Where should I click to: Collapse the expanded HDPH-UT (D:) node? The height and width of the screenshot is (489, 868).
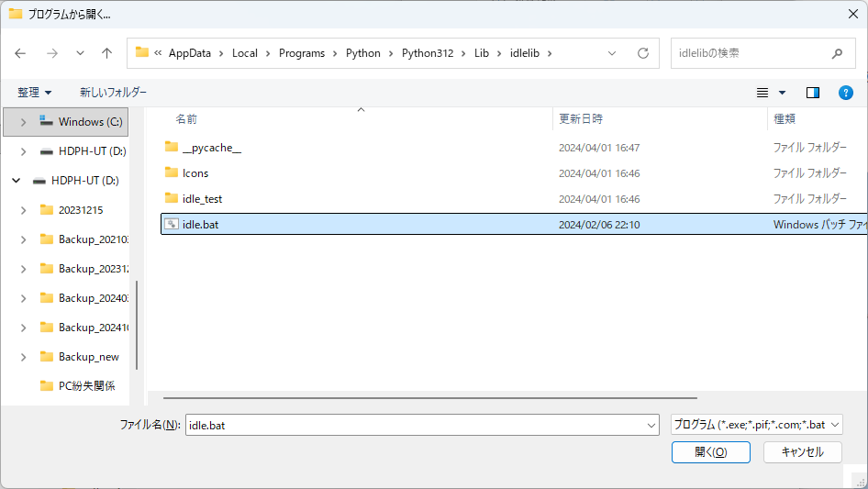pos(16,181)
